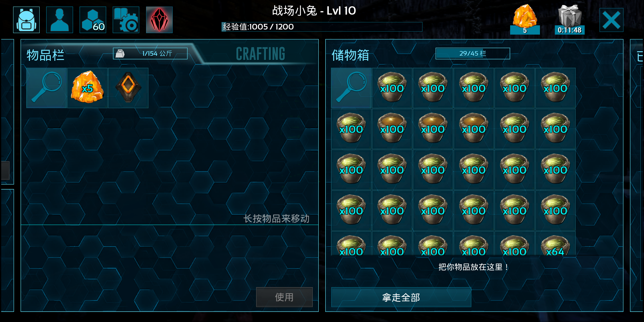
Task: Tap the amber currency icon showing 5
Action: pos(525,19)
